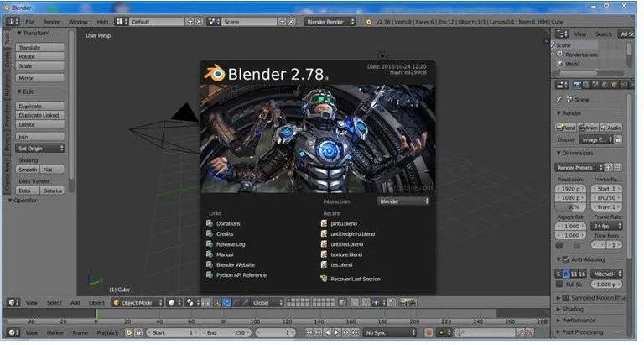Click the red auto keyframe record button
Screen dimensions: 644x345
[428, 332]
